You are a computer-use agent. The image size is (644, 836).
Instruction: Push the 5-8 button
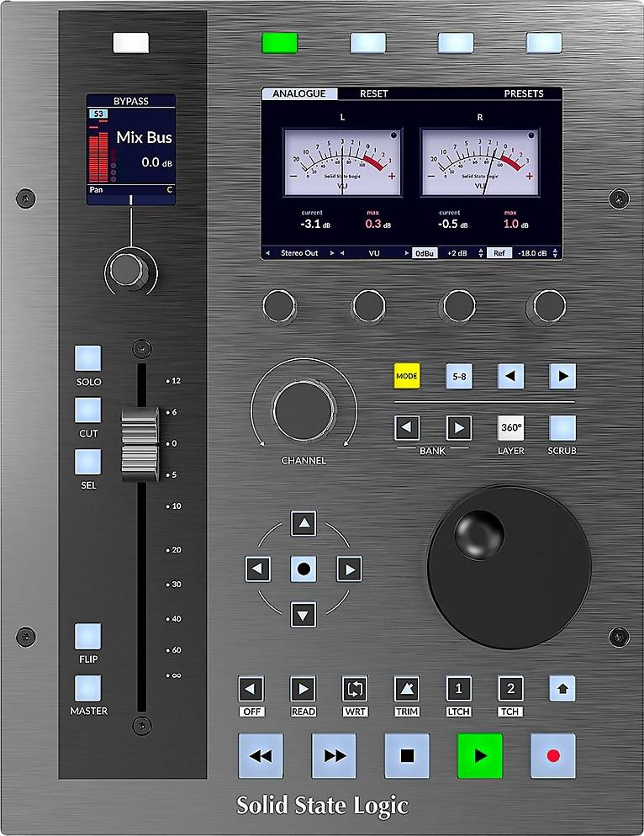[x=458, y=376]
